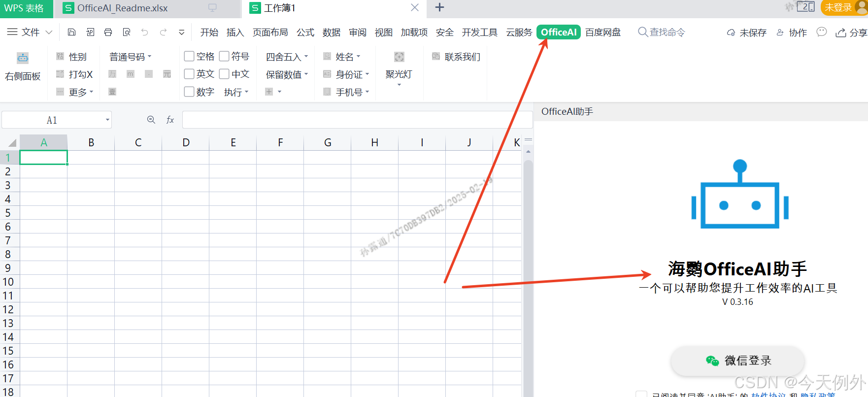Screen dimensions: 868x397
Task: Open the 协作 collaboration button
Action: [792, 33]
